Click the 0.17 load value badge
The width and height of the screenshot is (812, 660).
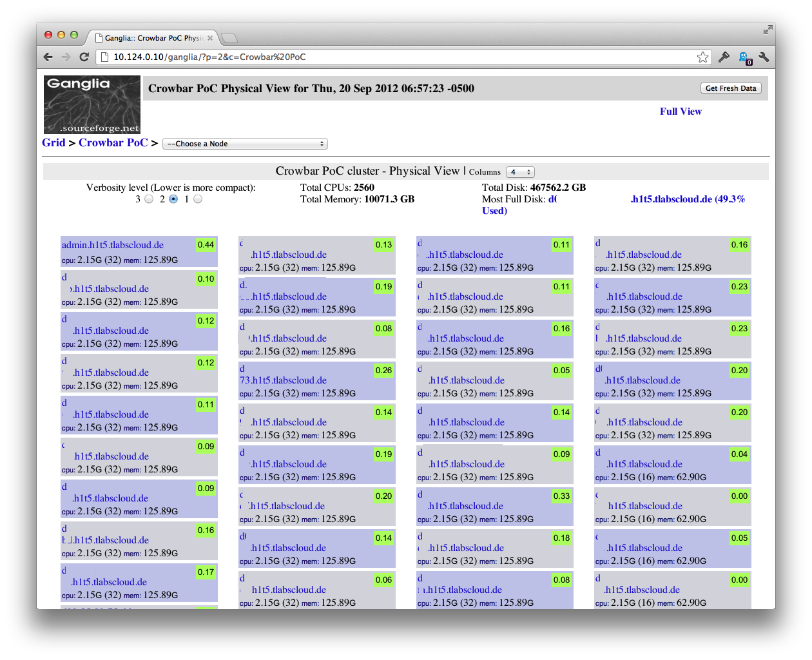point(206,572)
